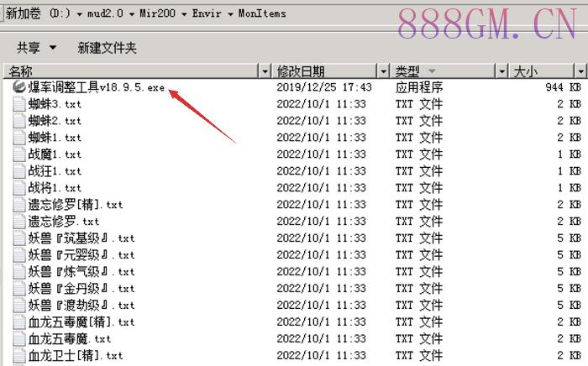This screenshot has width=588, height=366.
Task: Click the 爆率调整工具v18.9.5.exe application icon
Action: pos(18,87)
